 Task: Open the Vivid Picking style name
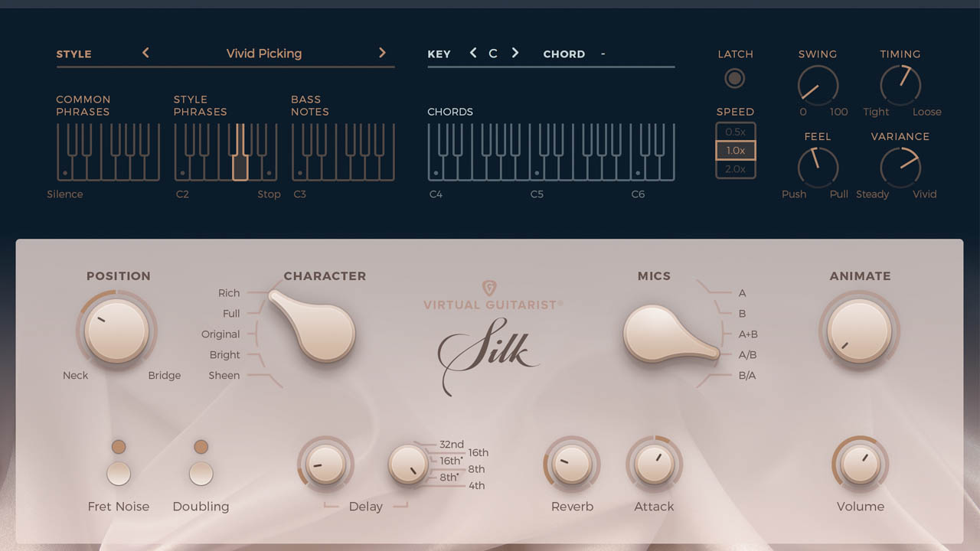tap(264, 54)
